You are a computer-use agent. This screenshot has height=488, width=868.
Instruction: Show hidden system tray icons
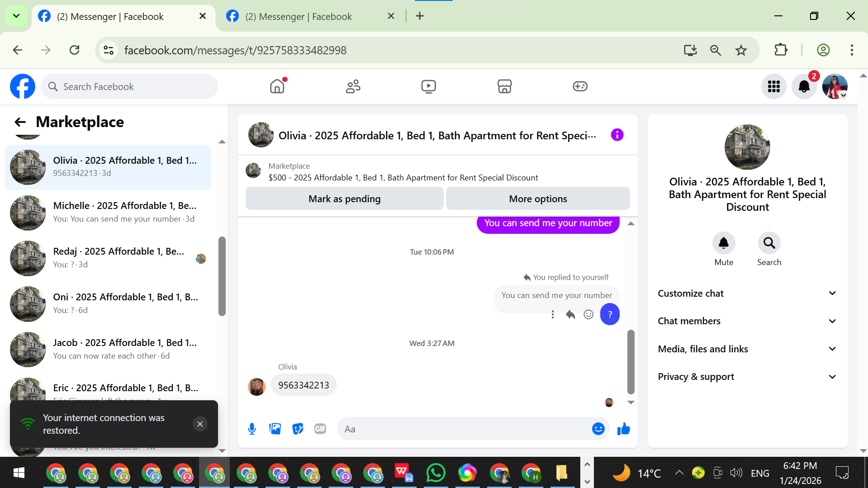[x=679, y=473]
